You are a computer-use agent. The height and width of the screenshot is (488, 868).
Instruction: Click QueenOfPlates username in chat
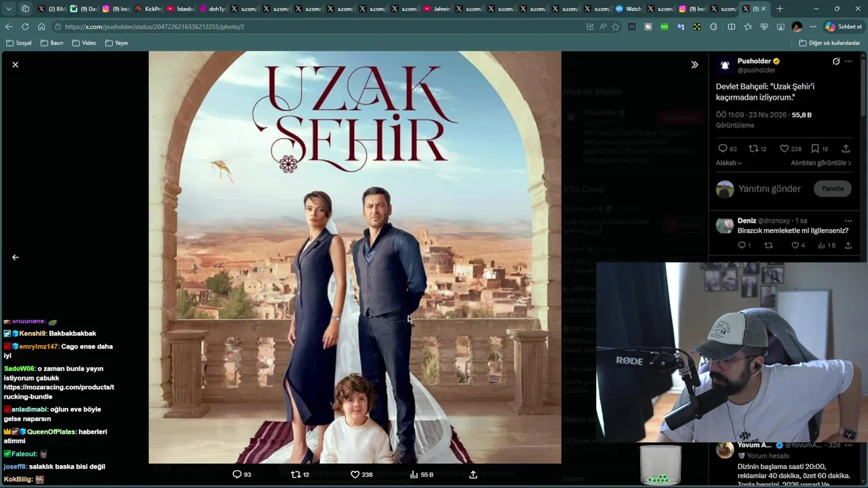coord(52,432)
